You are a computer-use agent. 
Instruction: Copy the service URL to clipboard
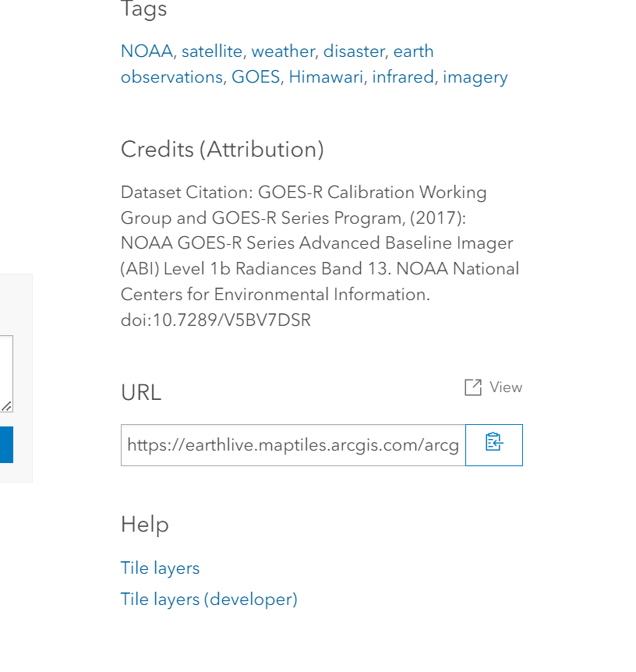(493, 444)
